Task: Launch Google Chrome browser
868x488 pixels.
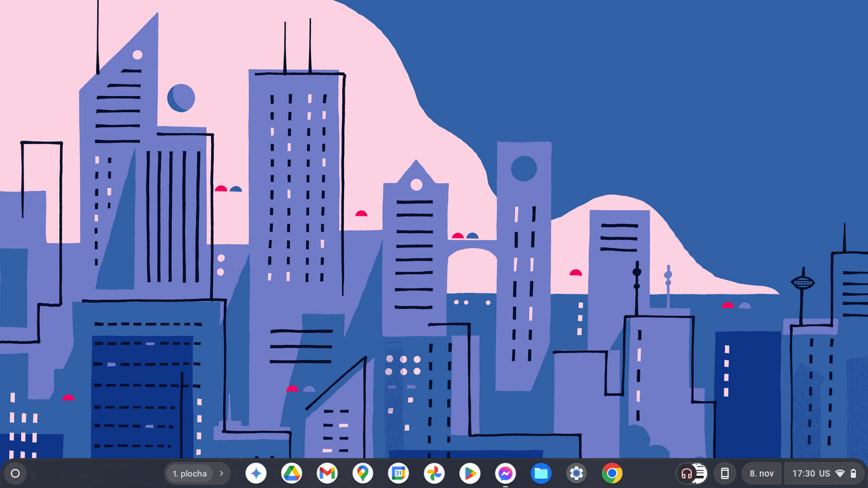Action: click(612, 473)
